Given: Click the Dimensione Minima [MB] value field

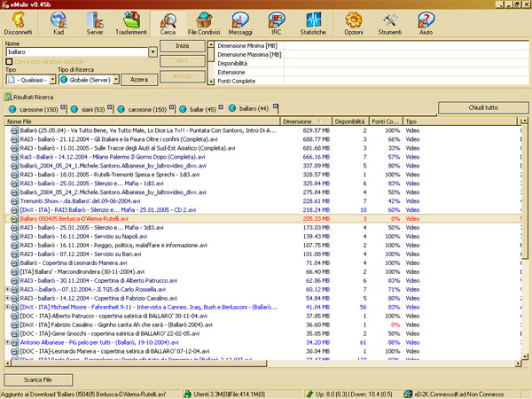Looking at the screenshot, I should 406,46.
